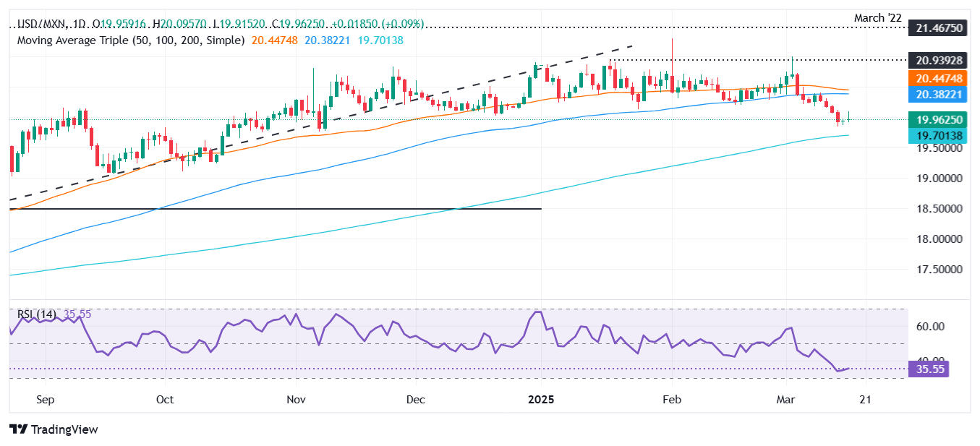Click the 21.46750 March '22 price label
980x446 pixels.
tap(936, 28)
